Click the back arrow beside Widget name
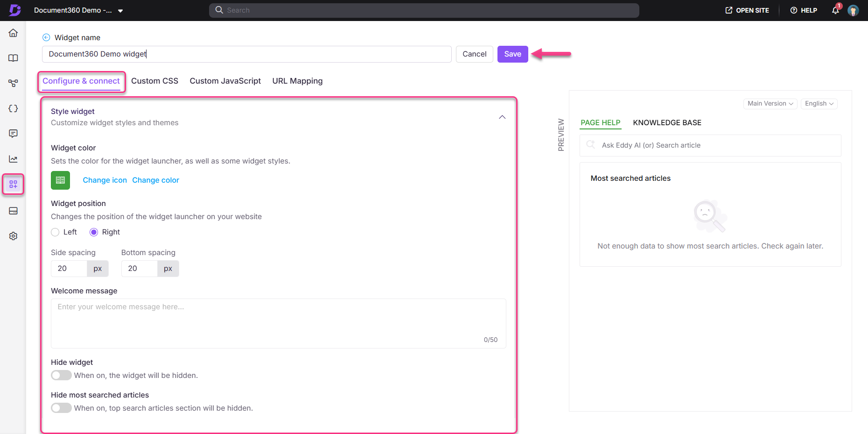This screenshot has height=434, width=868. (46, 37)
